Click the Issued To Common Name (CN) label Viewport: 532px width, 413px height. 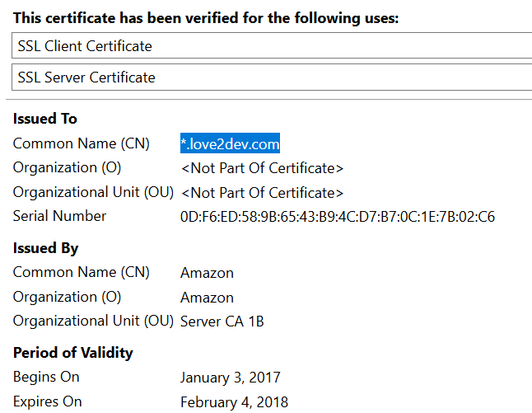tap(81, 143)
